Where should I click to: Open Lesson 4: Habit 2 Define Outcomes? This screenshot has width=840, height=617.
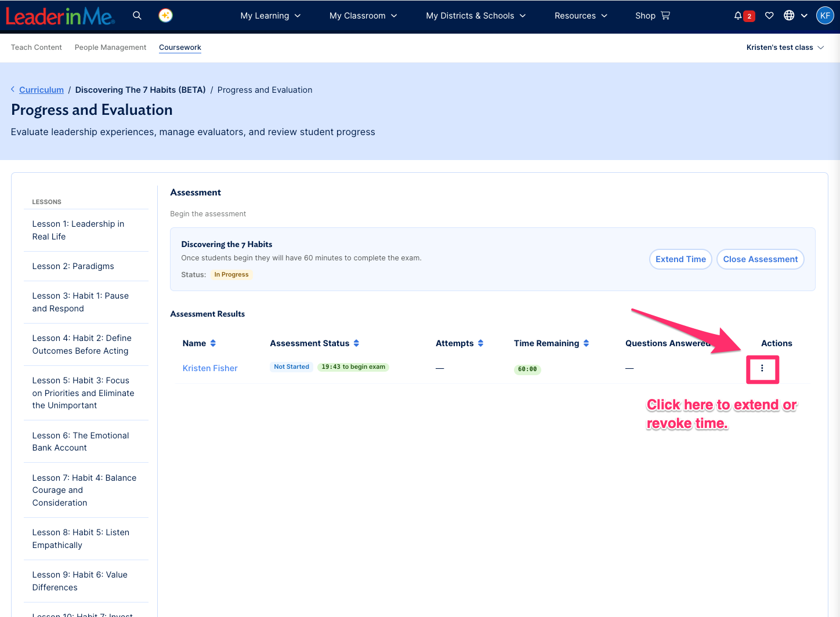86,344
